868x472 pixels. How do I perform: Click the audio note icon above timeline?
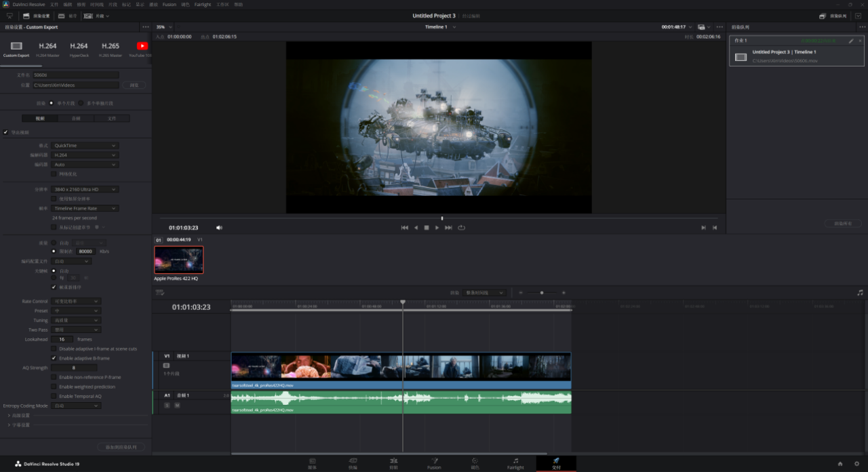[860, 292]
